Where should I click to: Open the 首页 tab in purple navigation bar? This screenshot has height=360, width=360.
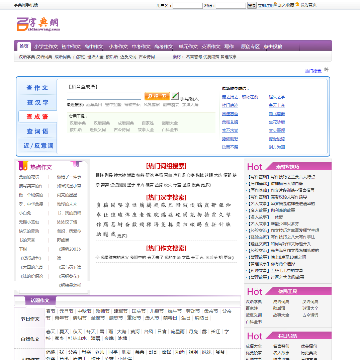tap(23, 46)
